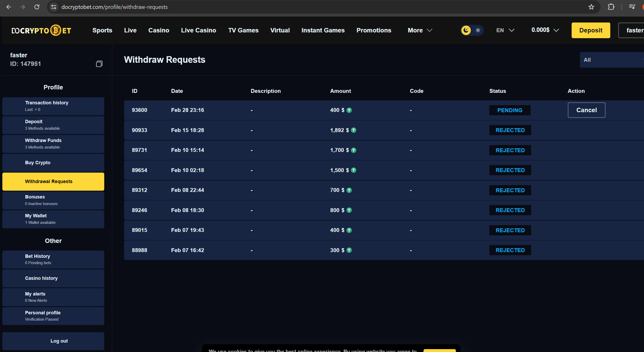This screenshot has height=352, width=644.
Task: Click Tether icon beside 1,892 $ amount
Action: (353, 130)
